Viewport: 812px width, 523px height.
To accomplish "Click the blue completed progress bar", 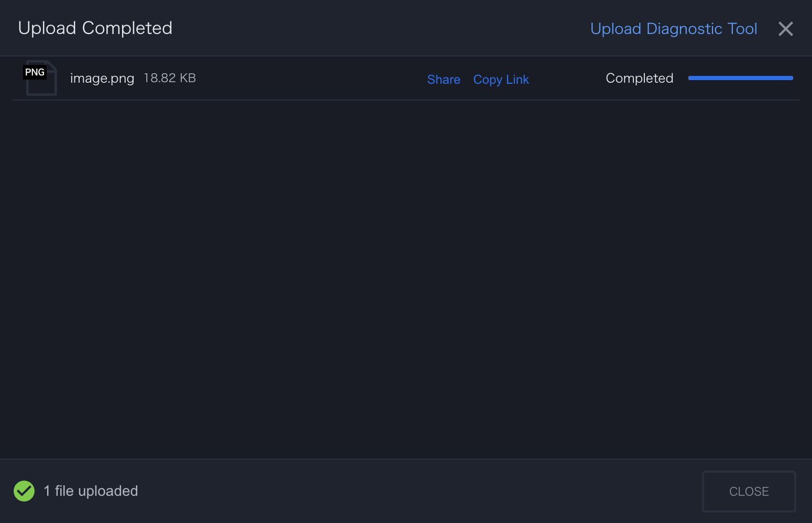I will 740,77.
